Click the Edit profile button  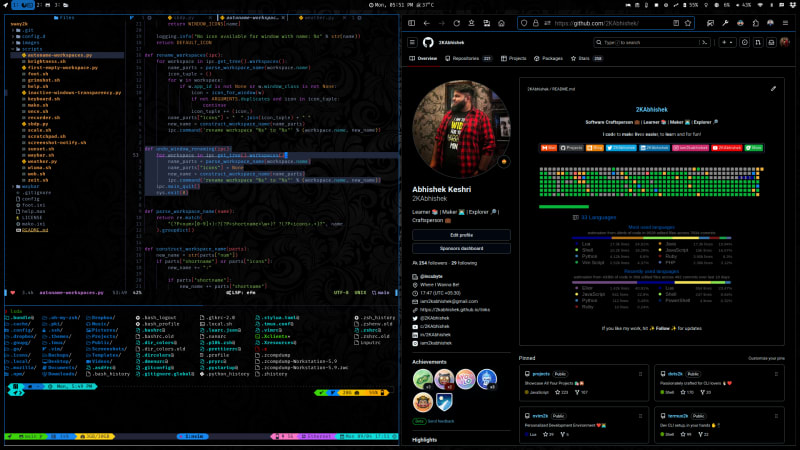point(461,235)
